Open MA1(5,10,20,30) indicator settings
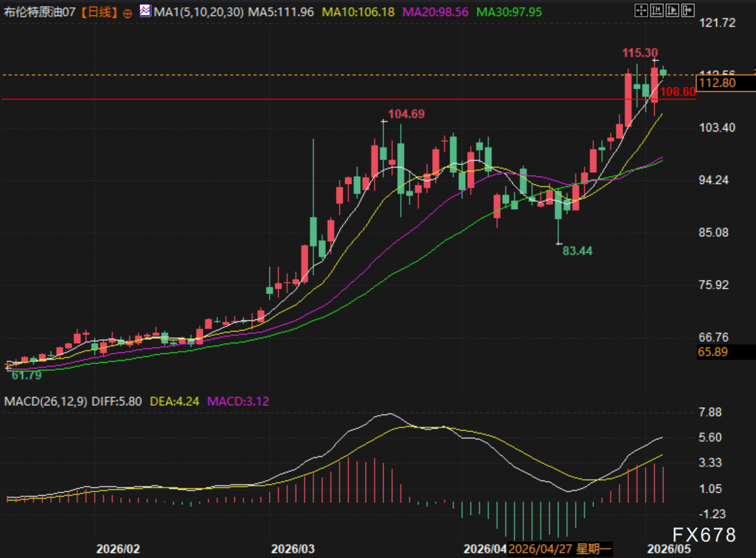This screenshot has width=756, height=558. [199, 12]
